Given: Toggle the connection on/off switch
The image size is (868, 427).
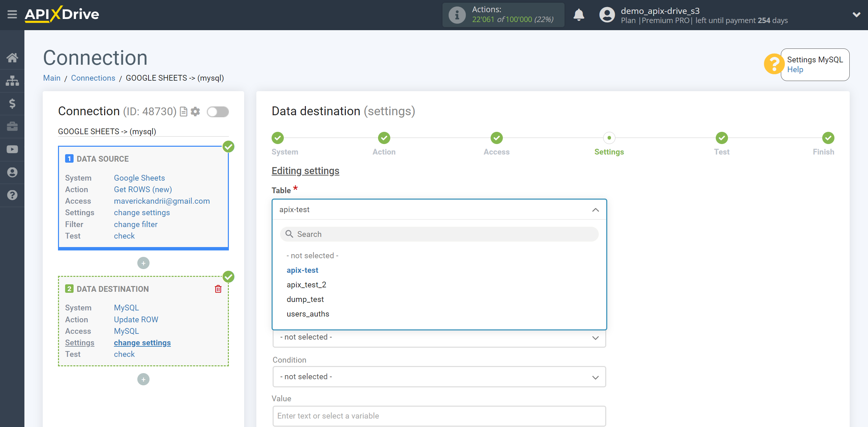Looking at the screenshot, I should point(218,112).
